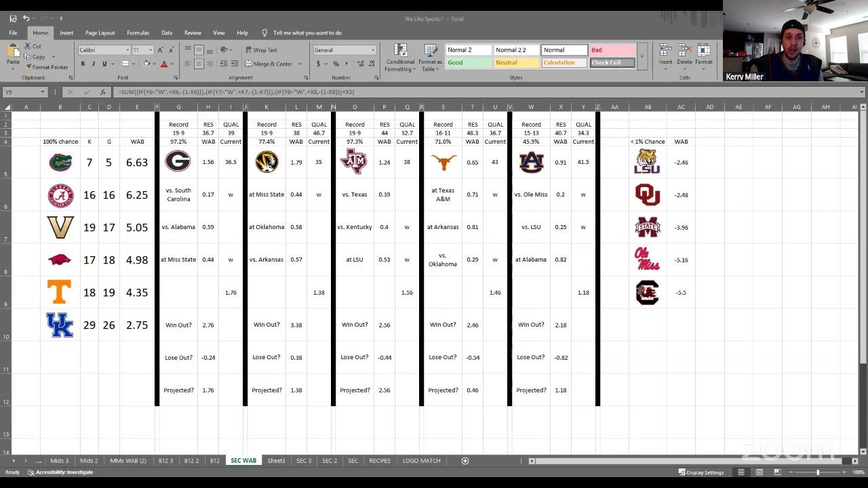
Task: Align text to the top
Action: (x=188, y=50)
